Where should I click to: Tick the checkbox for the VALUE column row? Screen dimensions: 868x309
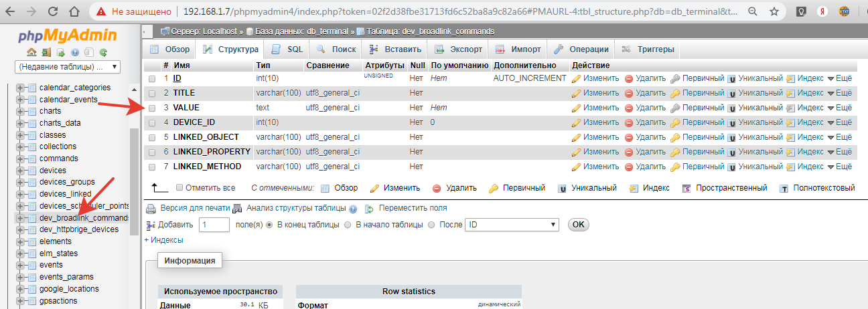pos(152,108)
